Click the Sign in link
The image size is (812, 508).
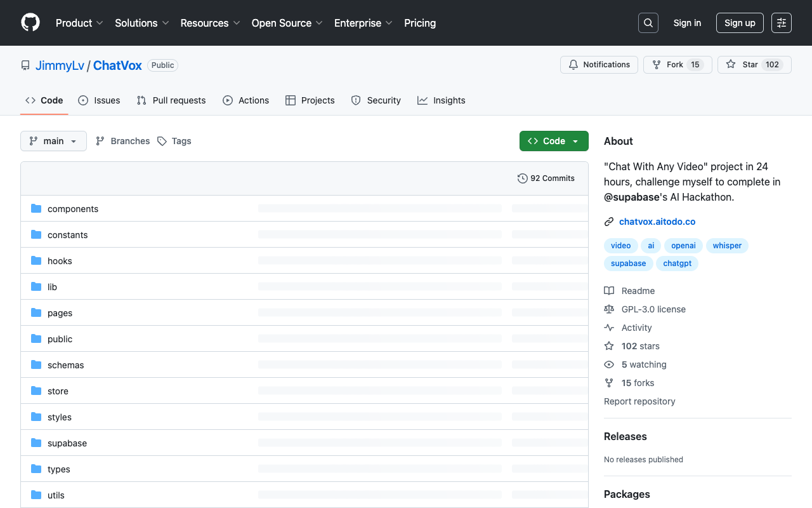pos(687,23)
